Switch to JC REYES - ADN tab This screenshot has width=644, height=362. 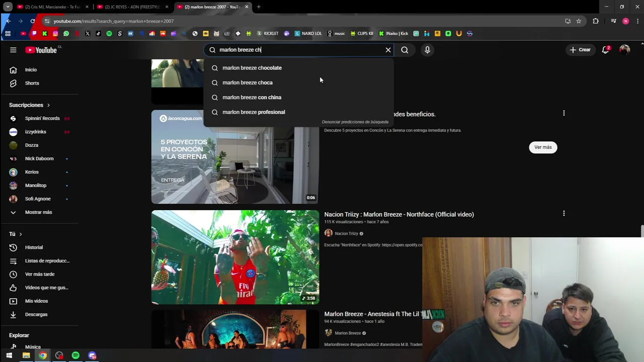(x=132, y=7)
